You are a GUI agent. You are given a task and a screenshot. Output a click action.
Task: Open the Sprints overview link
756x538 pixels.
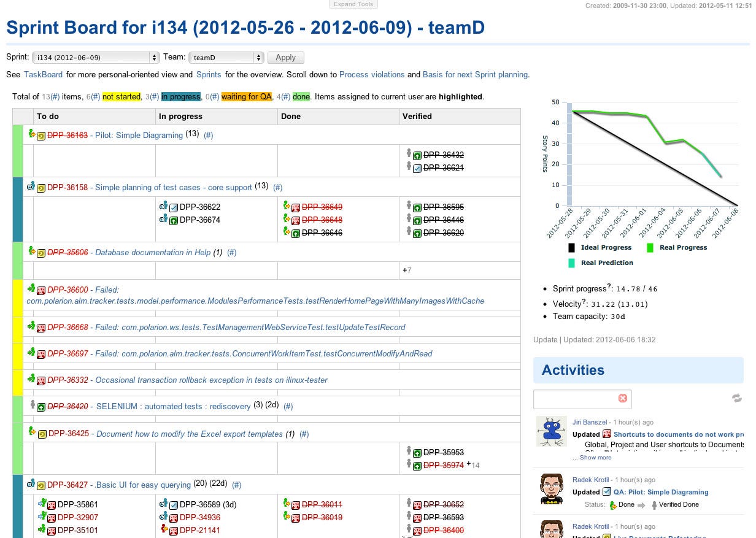[x=209, y=75]
